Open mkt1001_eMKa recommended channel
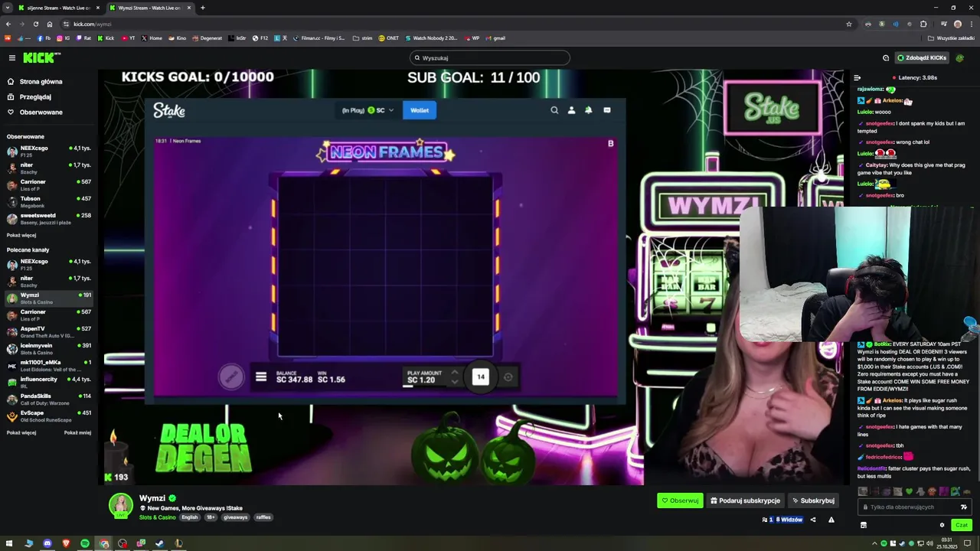This screenshot has width=980, height=551. click(x=49, y=365)
